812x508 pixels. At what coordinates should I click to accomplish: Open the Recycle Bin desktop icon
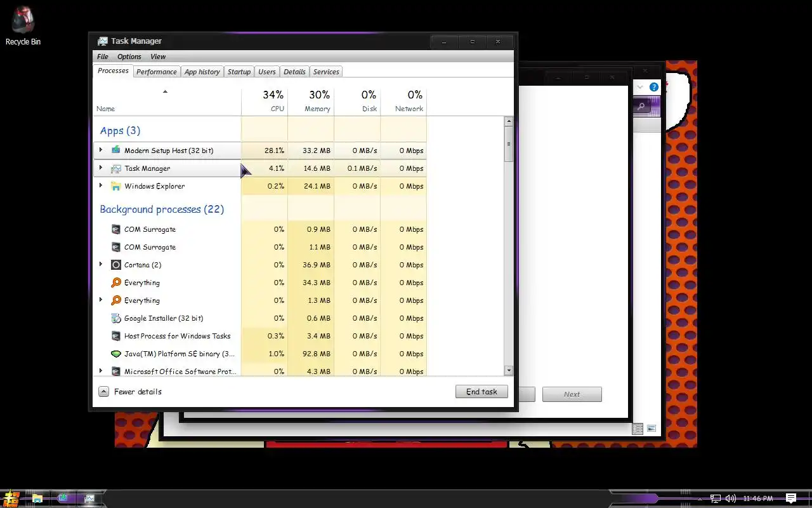pos(23,25)
